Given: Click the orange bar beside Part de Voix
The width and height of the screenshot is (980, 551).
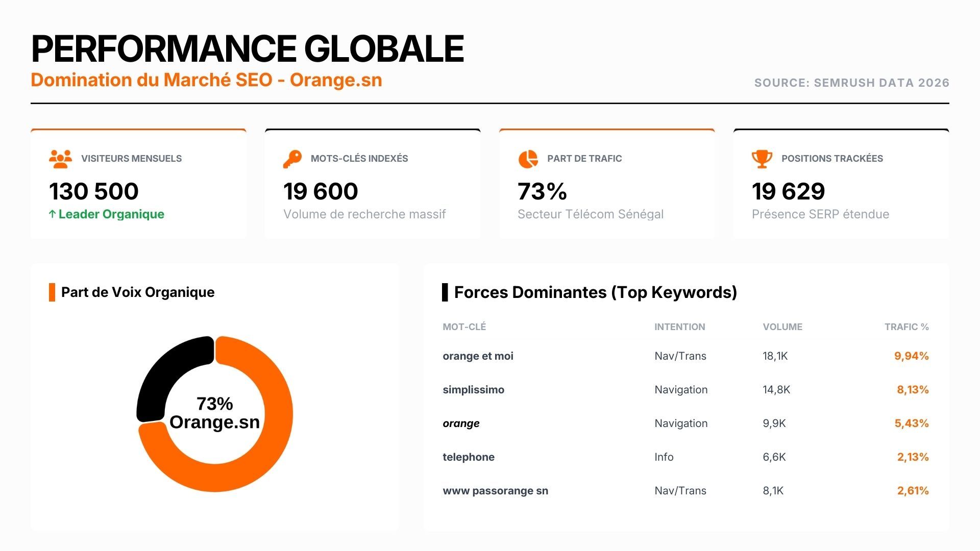Looking at the screenshot, I should pyautogui.click(x=52, y=292).
